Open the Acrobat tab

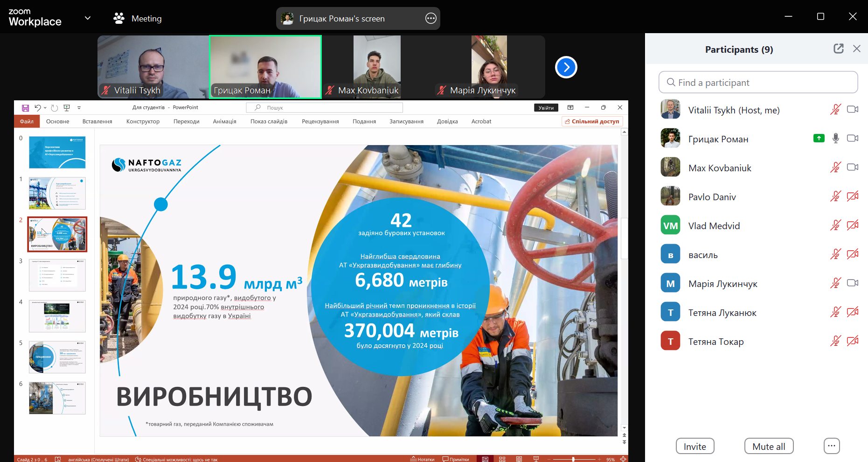click(x=481, y=121)
